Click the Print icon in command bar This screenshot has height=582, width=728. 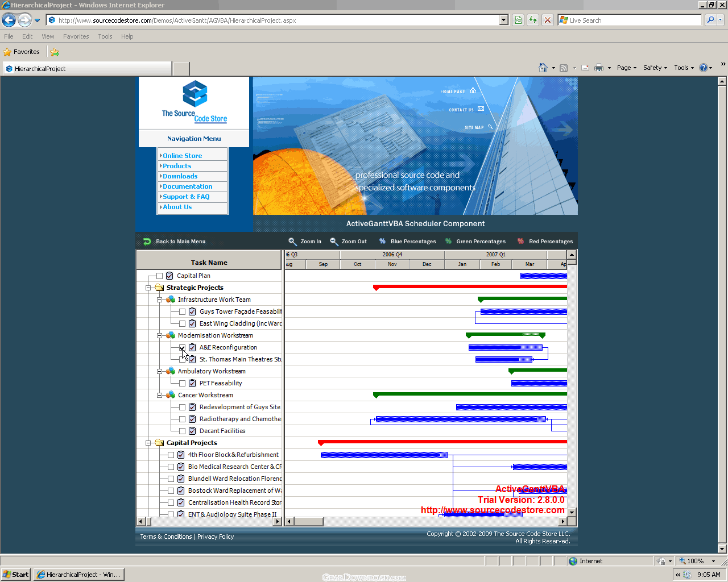(599, 68)
